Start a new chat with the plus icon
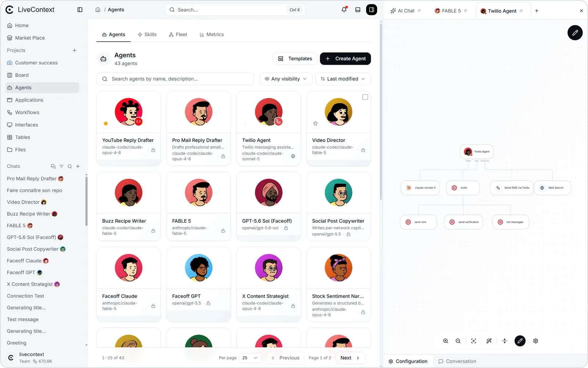 click(78, 166)
